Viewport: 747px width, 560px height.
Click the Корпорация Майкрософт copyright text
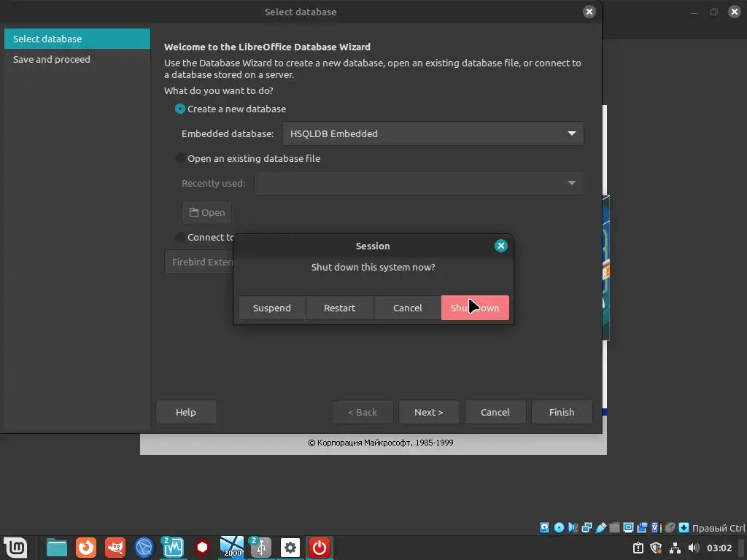click(381, 443)
